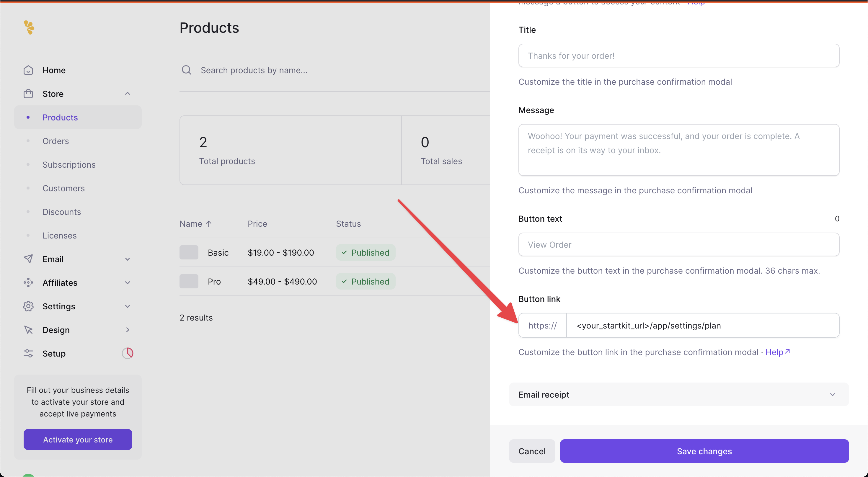Open the Discounts menu item
868x477 pixels.
click(x=62, y=212)
